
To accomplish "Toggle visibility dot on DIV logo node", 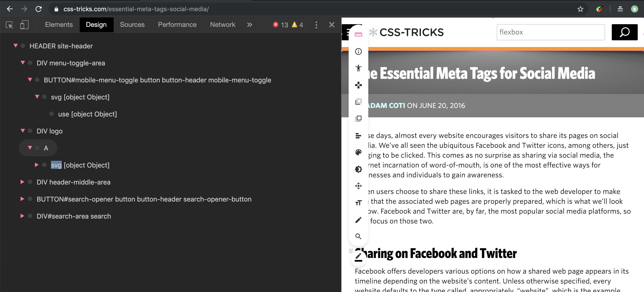I will [30, 131].
